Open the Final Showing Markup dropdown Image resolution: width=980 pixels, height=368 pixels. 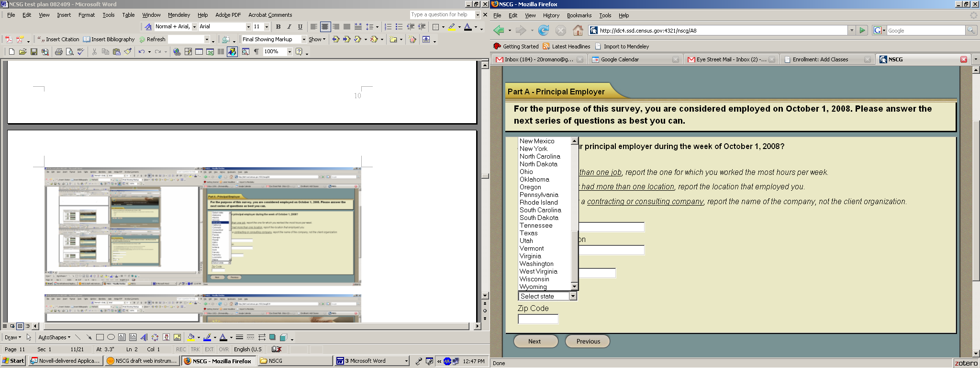pyautogui.click(x=304, y=39)
